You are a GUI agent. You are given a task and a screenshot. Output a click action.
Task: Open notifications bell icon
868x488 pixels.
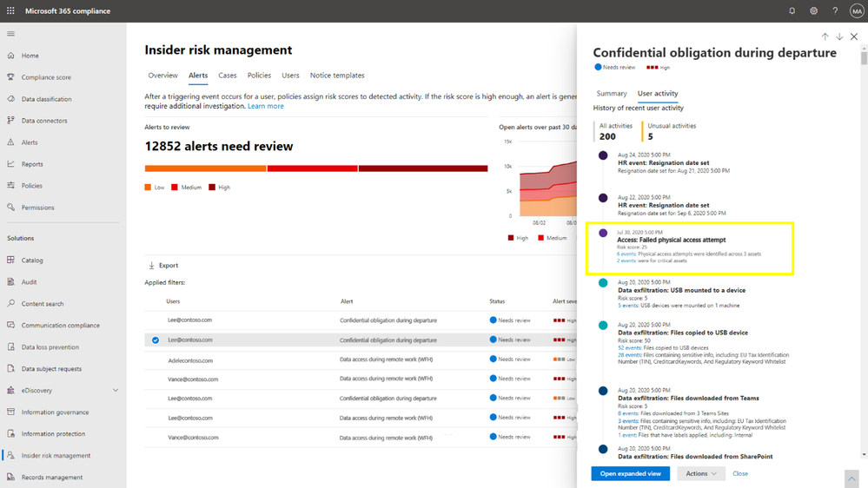point(792,10)
